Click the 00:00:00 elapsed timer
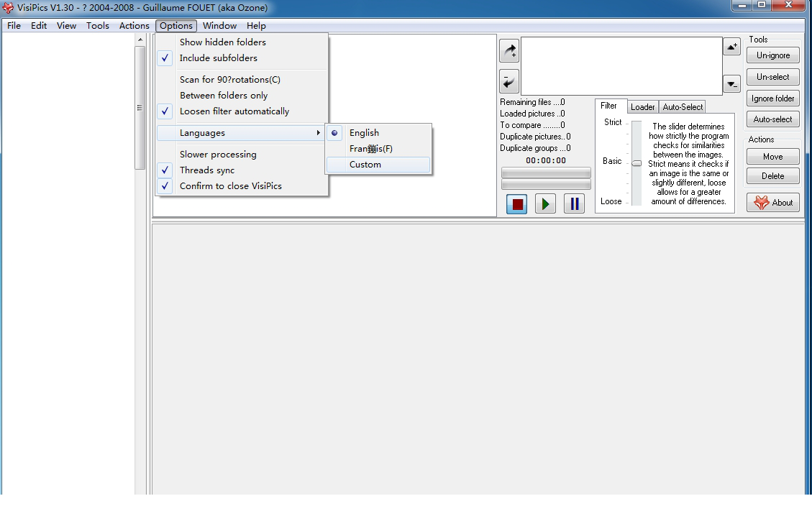Screen dimensions: 812x514 point(546,160)
